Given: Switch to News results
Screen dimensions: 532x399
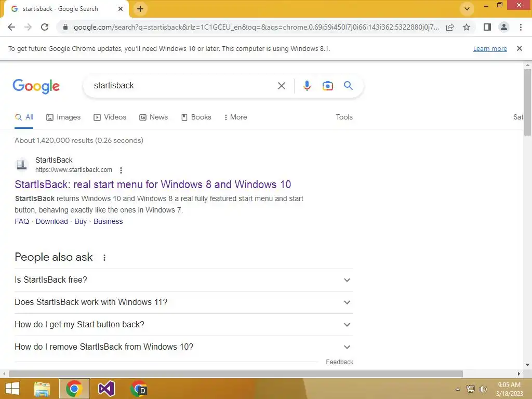Looking at the screenshot, I should (x=153, y=117).
